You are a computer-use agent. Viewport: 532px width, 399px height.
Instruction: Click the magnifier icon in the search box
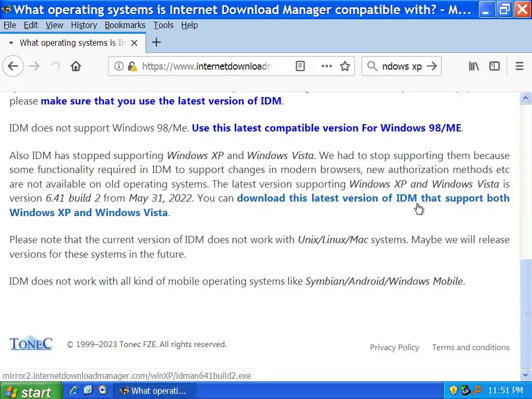pos(372,66)
